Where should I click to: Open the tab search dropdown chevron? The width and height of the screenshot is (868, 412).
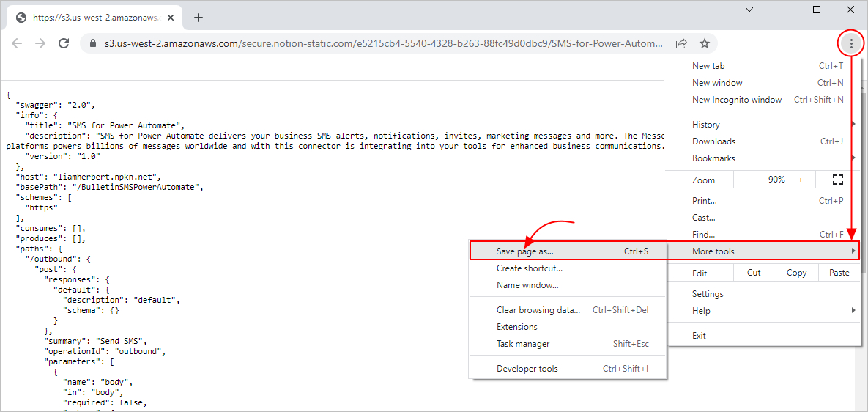749,10
